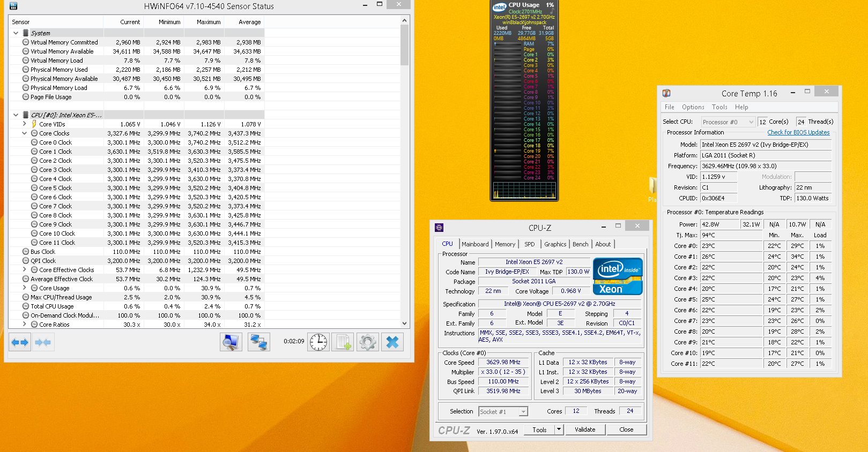Click the HWiNFO Average column header
The image size is (868, 452).
(x=244, y=22)
